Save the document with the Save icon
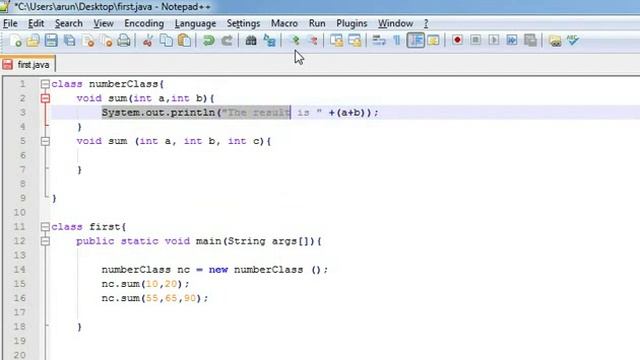This screenshot has width=640, height=360. pos(51,40)
